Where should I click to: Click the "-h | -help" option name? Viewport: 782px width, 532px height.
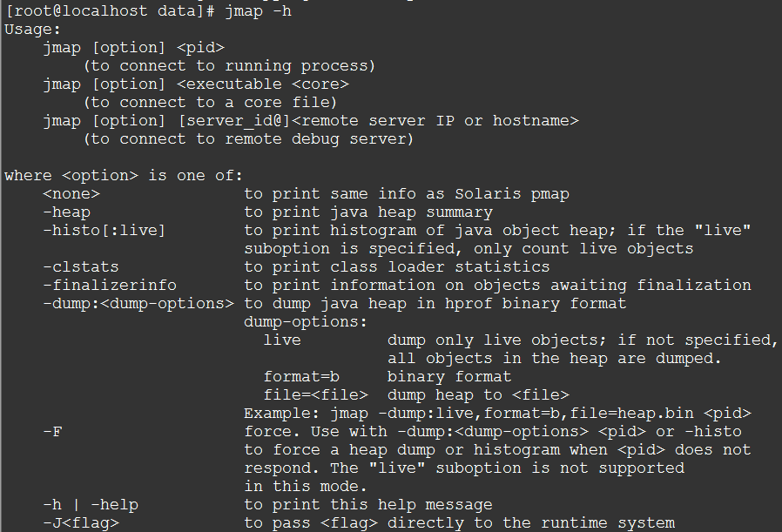90,504
